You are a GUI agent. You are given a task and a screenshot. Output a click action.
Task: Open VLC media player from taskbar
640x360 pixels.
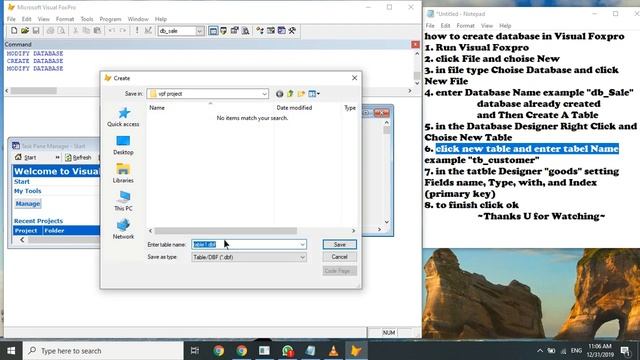click(333, 351)
